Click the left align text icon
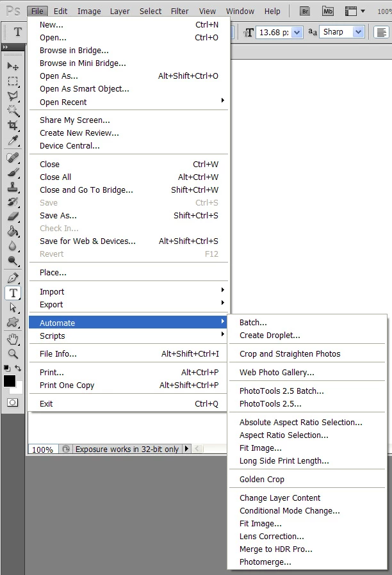Screen dimensions: 392x575 click(x=381, y=32)
